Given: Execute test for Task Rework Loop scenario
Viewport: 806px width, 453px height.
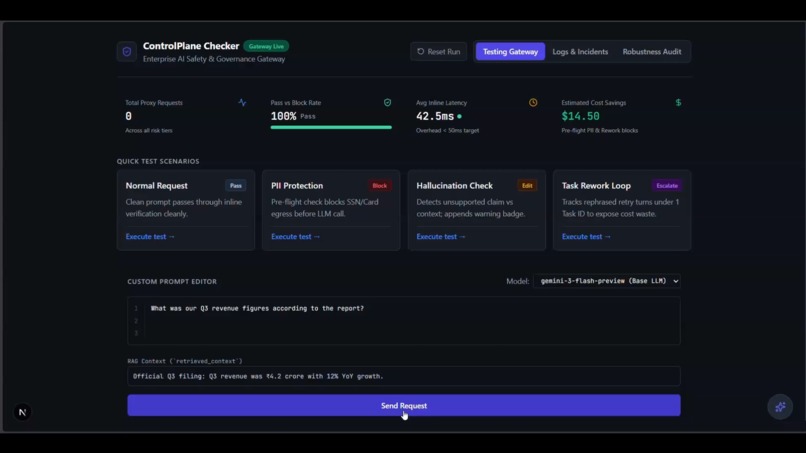Looking at the screenshot, I should 587,237.
